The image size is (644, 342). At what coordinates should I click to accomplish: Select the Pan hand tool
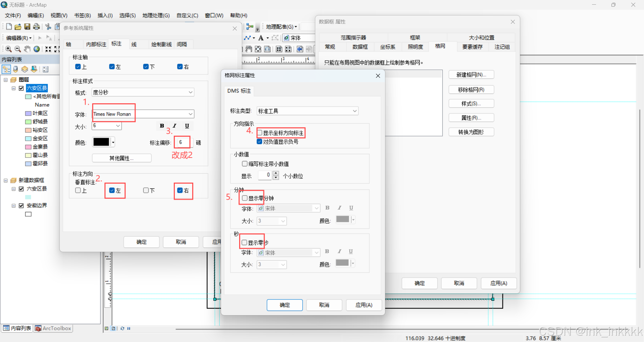click(x=27, y=49)
